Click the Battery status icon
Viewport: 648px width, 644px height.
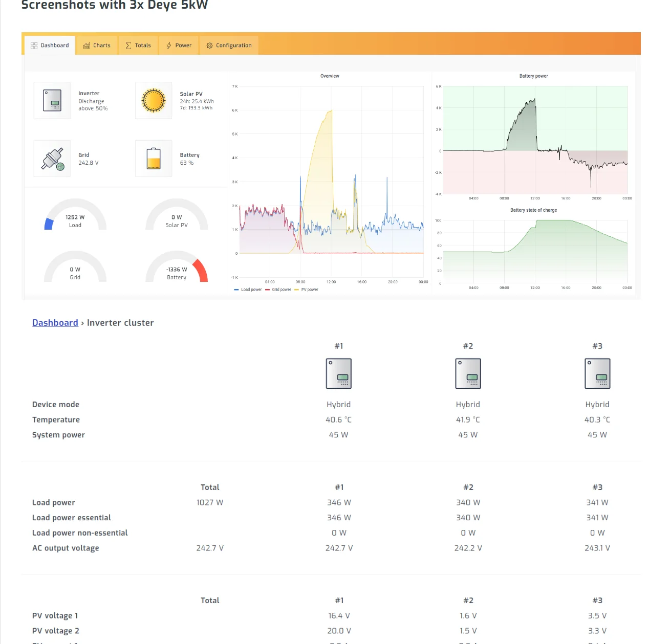(x=154, y=159)
